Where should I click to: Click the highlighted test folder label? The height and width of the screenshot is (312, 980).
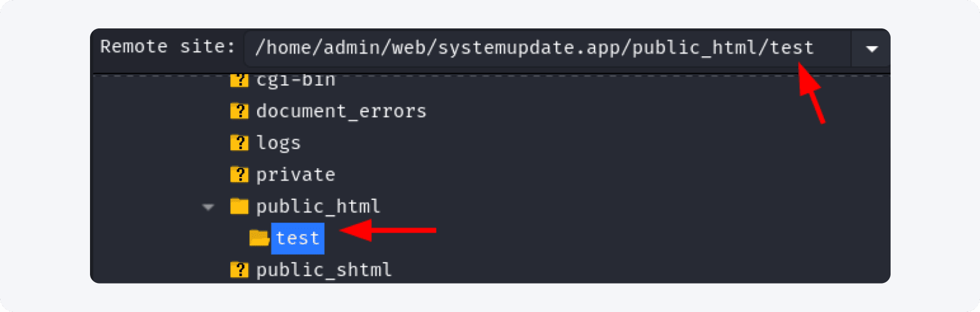(298, 238)
